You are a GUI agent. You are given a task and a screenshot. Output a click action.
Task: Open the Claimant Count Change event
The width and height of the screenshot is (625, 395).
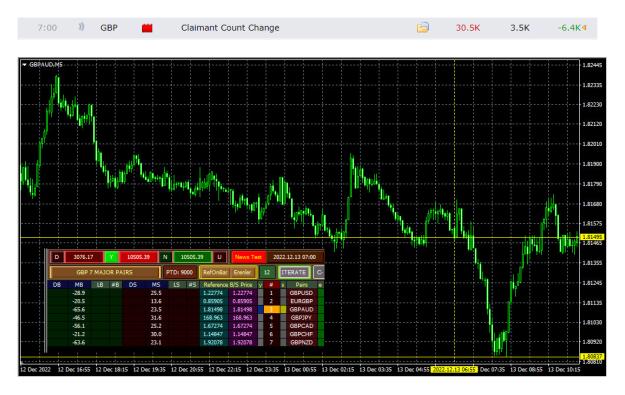pos(230,28)
